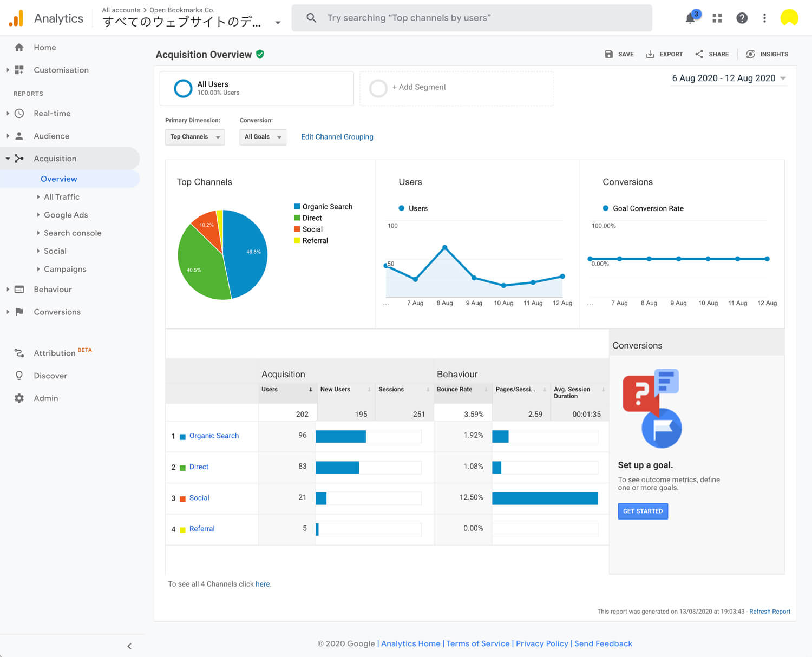Screen dimensions: 812x657
Task: Open the date range picker dropdown
Action: click(729, 78)
